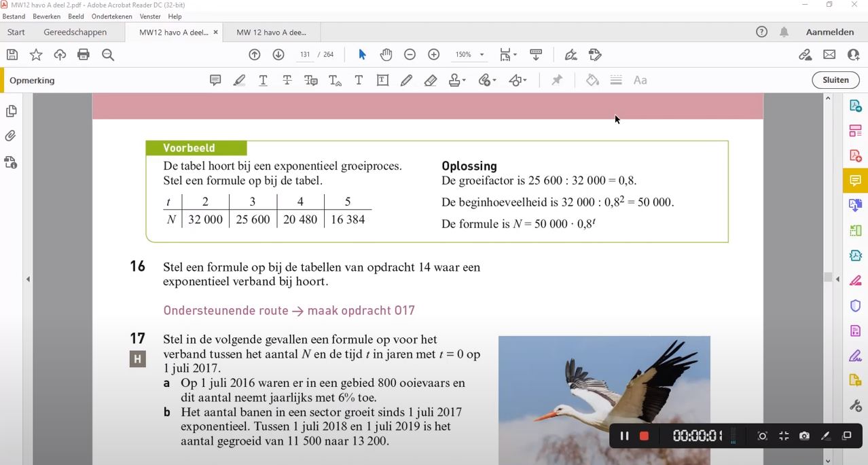Viewport: 868px width, 465px height.
Task: Select the pencil drawing tool
Action: pos(406,80)
